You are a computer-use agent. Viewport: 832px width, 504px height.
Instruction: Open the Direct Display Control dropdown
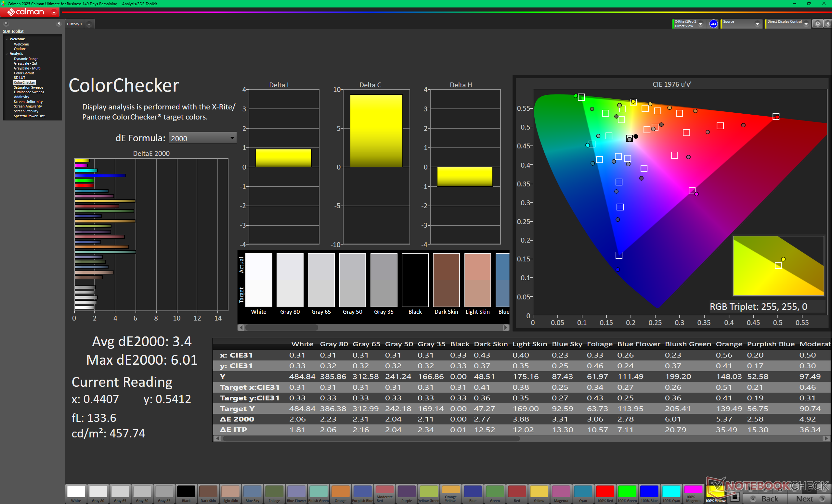click(787, 24)
